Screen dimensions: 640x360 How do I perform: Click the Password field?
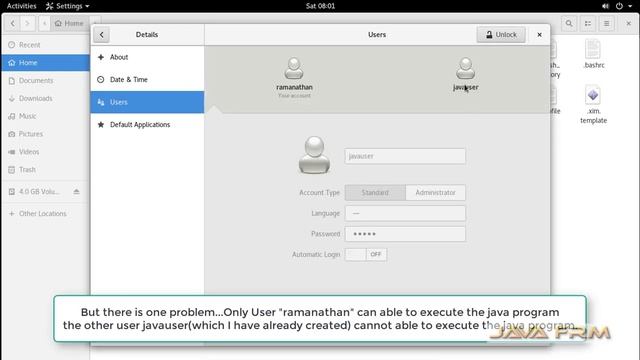405,234
